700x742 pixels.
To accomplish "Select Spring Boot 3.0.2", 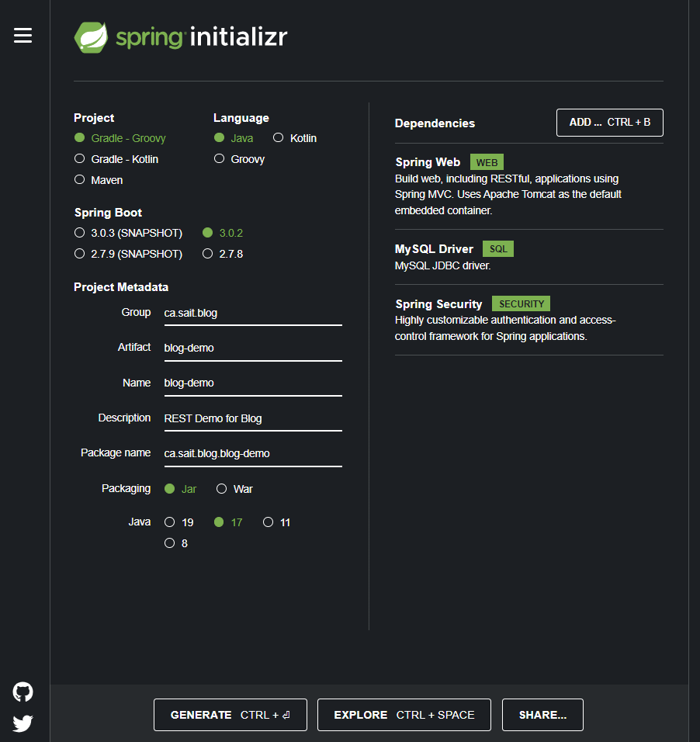I will 223,233.
